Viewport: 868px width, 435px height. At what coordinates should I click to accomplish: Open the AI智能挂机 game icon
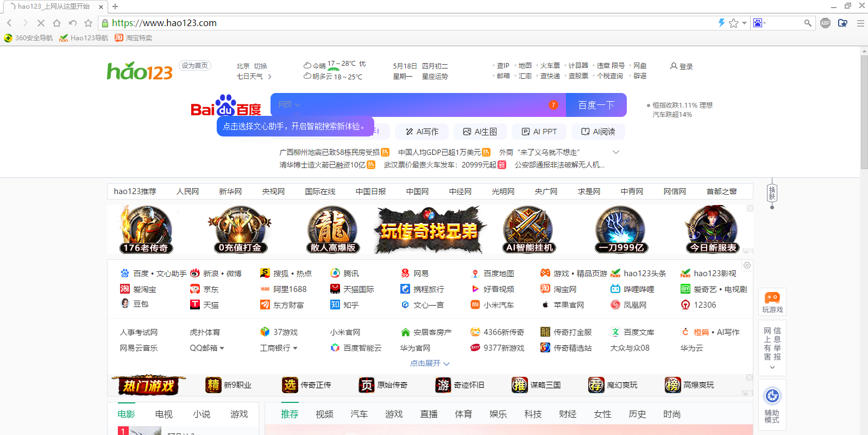[529, 229]
